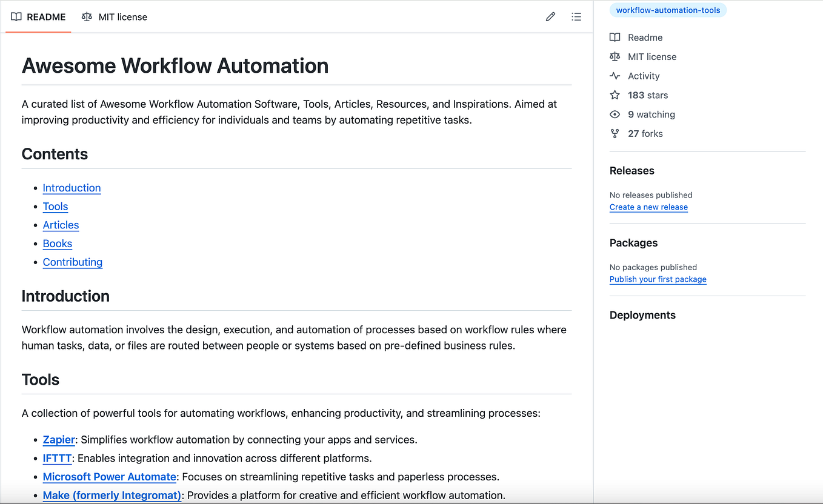Click the fork icon beside 27 forks
This screenshot has width=823, height=504.
click(615, 133)
